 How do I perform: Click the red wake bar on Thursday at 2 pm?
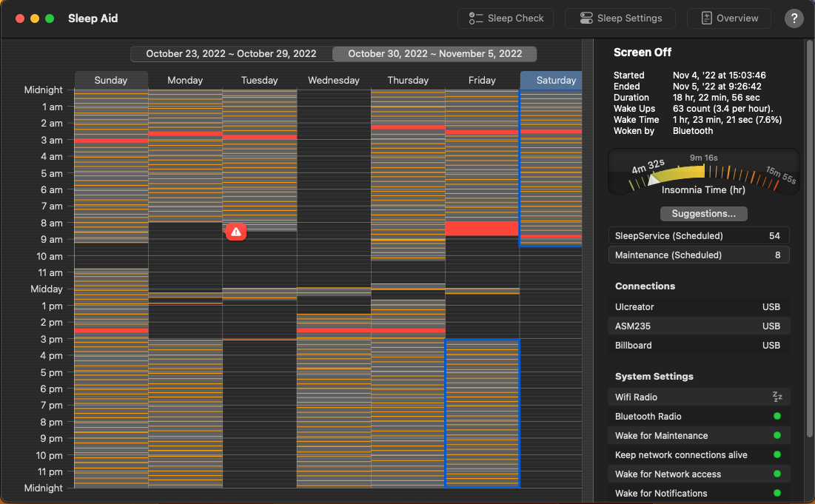[408, 331]
